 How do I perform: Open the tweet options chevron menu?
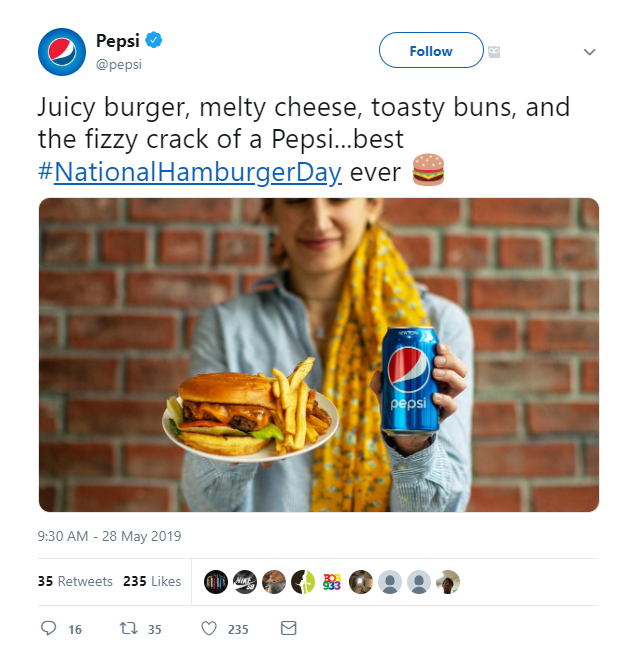(x=589, y=51)
